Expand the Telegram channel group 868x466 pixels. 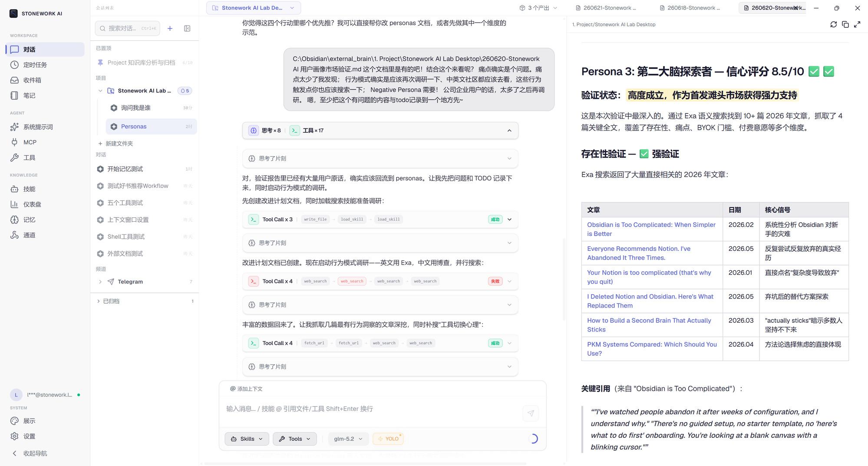(x=100, y=282)
